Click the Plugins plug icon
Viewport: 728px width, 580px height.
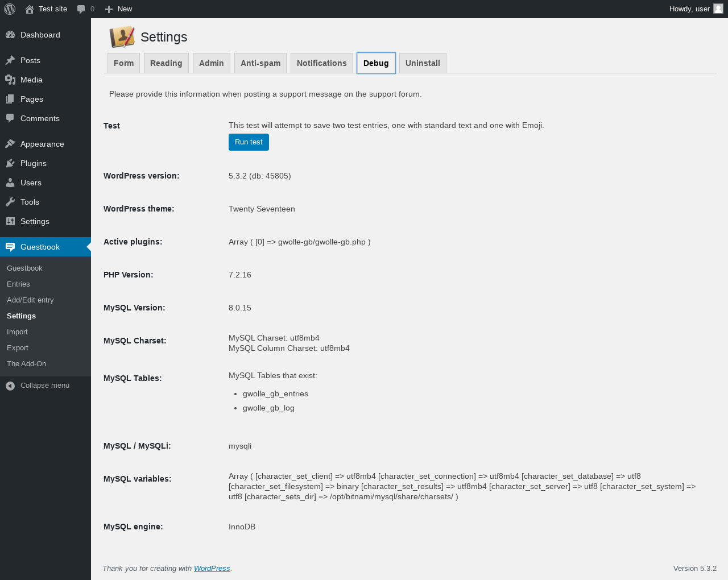pos(10,163)
